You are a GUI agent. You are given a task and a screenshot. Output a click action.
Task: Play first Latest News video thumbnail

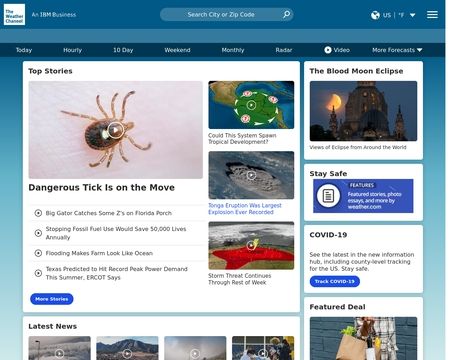tap(59, 353)
